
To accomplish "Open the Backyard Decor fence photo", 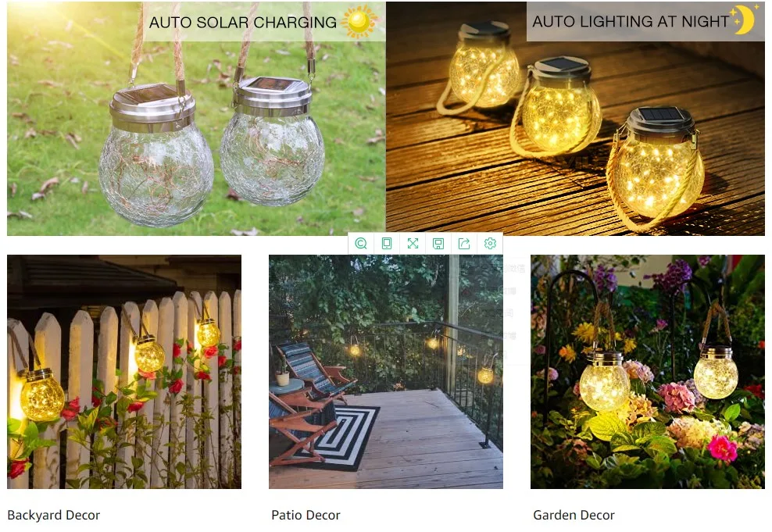I will [x=124, y=372].
